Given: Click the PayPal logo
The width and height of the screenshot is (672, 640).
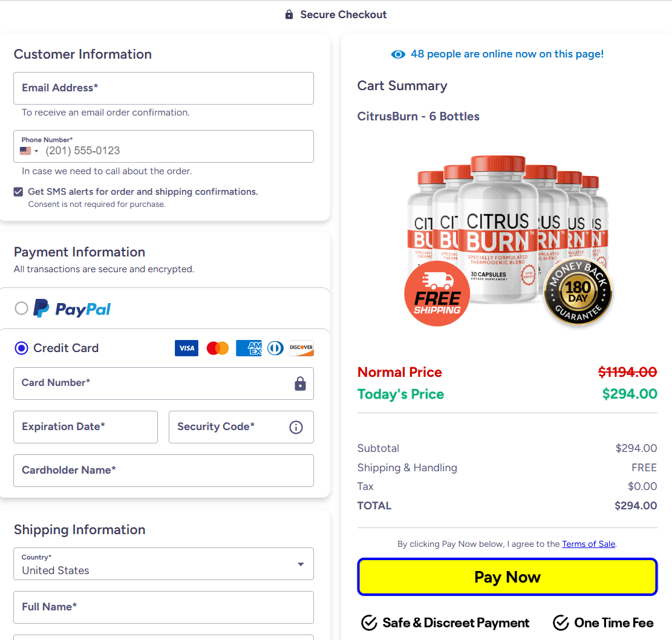Looking at the screenshot, I should (x=72, y=309).
